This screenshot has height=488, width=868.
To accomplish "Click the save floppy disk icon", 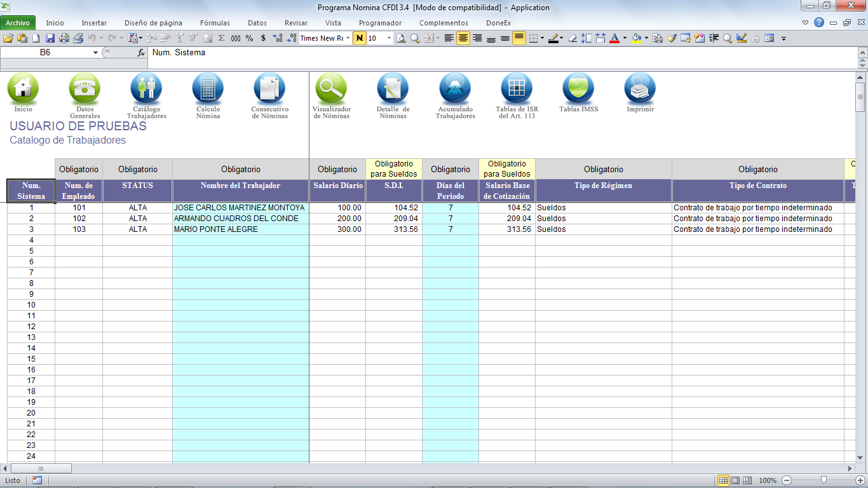I will click(x=50, y=38).
